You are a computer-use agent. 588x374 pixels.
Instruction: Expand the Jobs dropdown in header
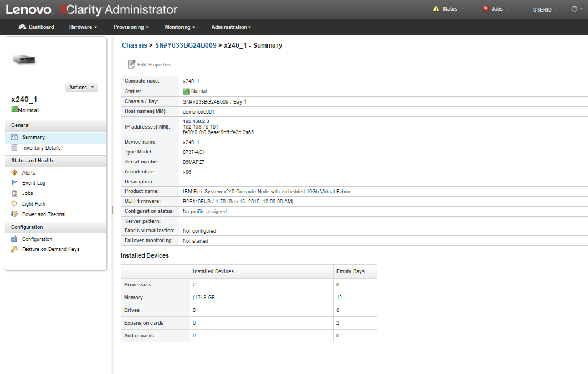coord(496,9)
